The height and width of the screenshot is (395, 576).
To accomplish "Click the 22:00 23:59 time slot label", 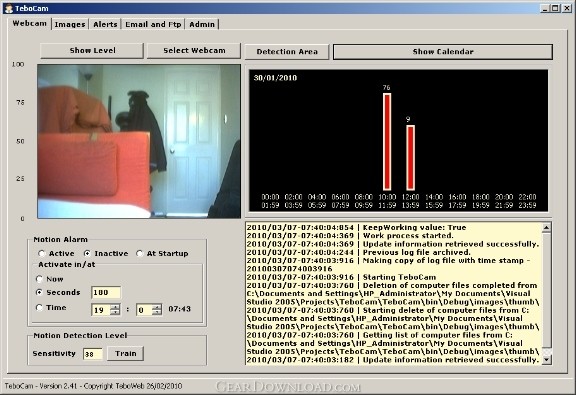I will (x=527, y=201).
